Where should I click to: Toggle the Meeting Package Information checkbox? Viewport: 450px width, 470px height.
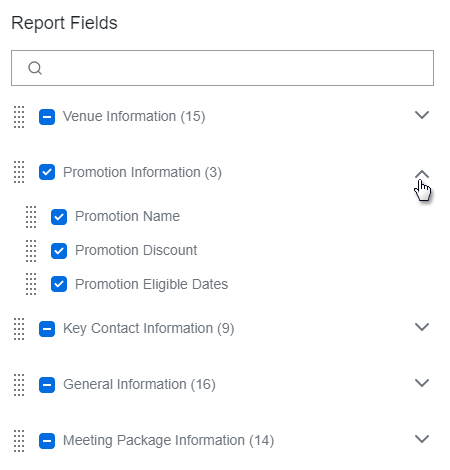coord(47,441)
